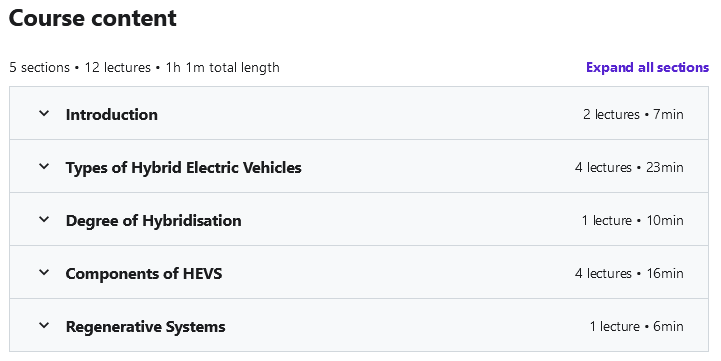721x361 pixels.
Task: Click the '4 lectures • 23min' label
Action: pos(629,167)
